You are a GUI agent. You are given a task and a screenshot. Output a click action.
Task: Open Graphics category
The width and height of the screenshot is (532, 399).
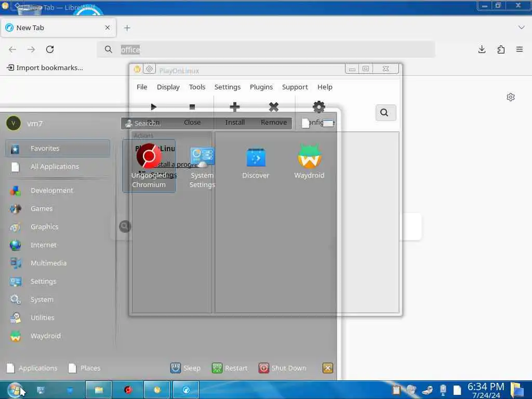[58, 227]
